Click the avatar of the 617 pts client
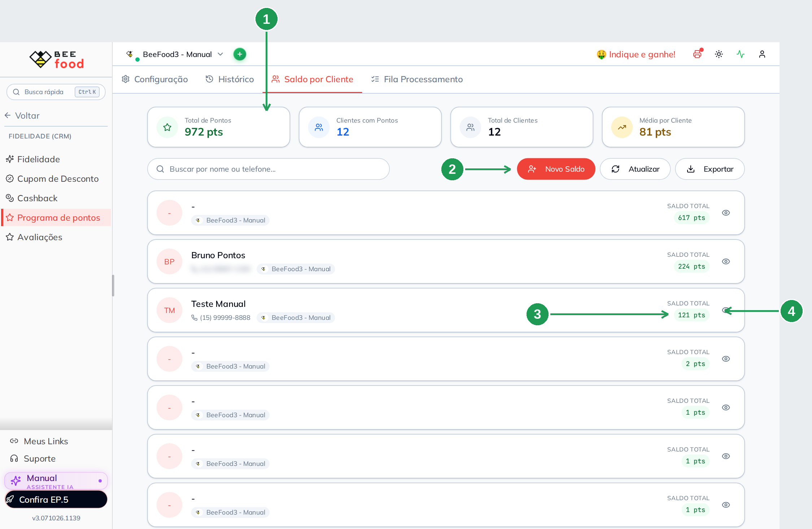This screenshot has height=529, width=812. pyautogui.click(x=169, y=213)
